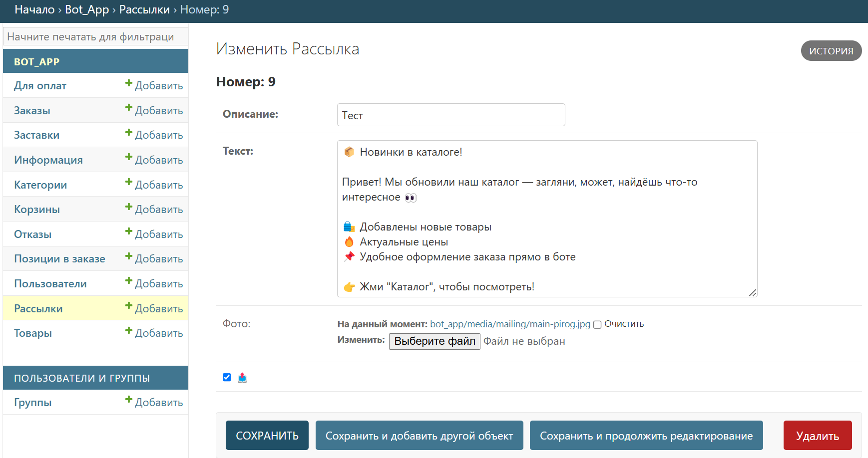Viewport: 868px width, 458px height.
Task: Click the textarea resize handle corner
Action: click(753, 293)
